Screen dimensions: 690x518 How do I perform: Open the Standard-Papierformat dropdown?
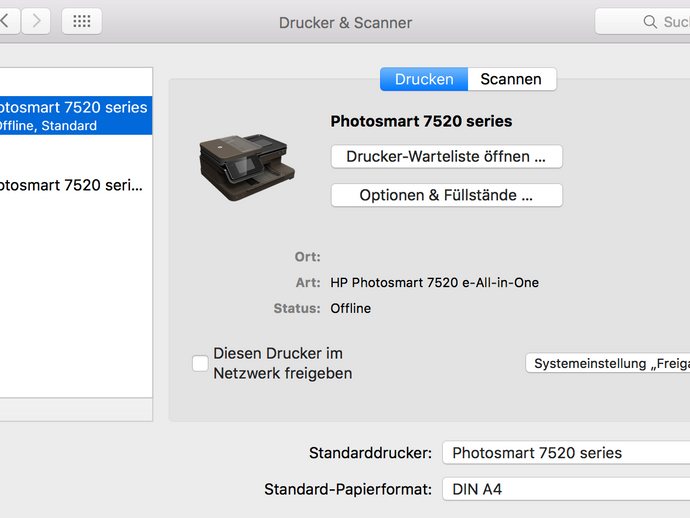[566, 489]
